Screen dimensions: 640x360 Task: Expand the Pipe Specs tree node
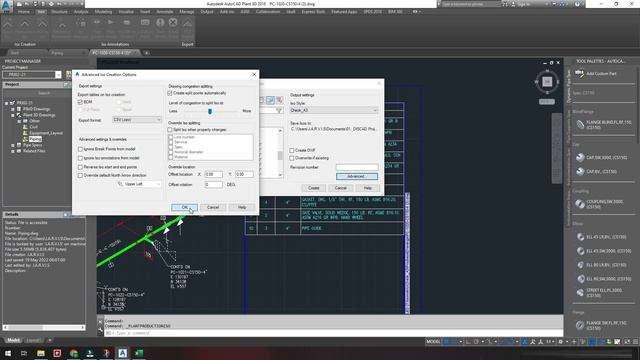point(13,145)
